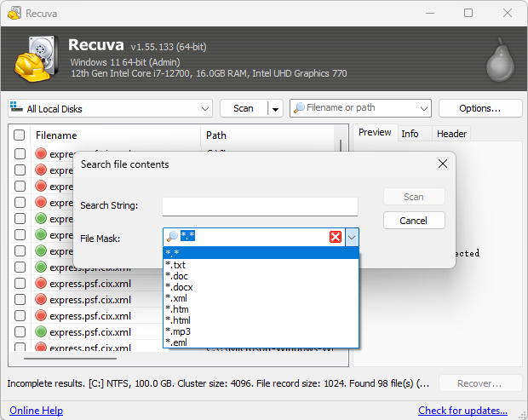The image size is (528, 420).
Task: Click the Piriform pear logo
Action: (500, 60)
